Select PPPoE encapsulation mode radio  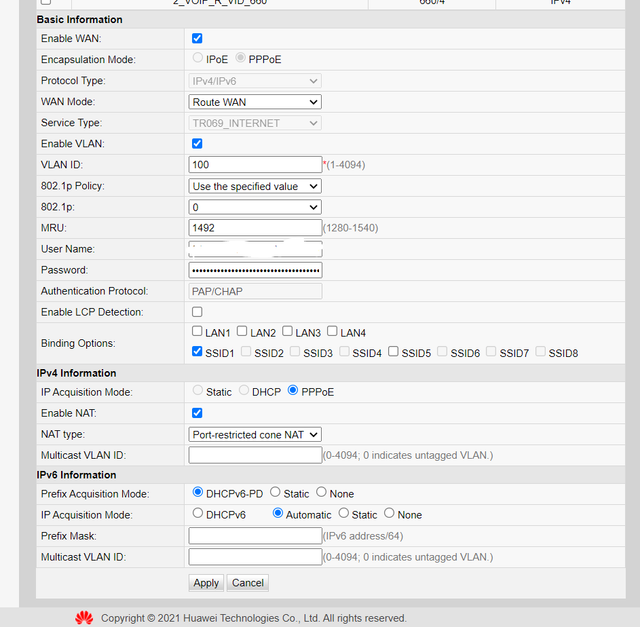[x=240, y=58]
